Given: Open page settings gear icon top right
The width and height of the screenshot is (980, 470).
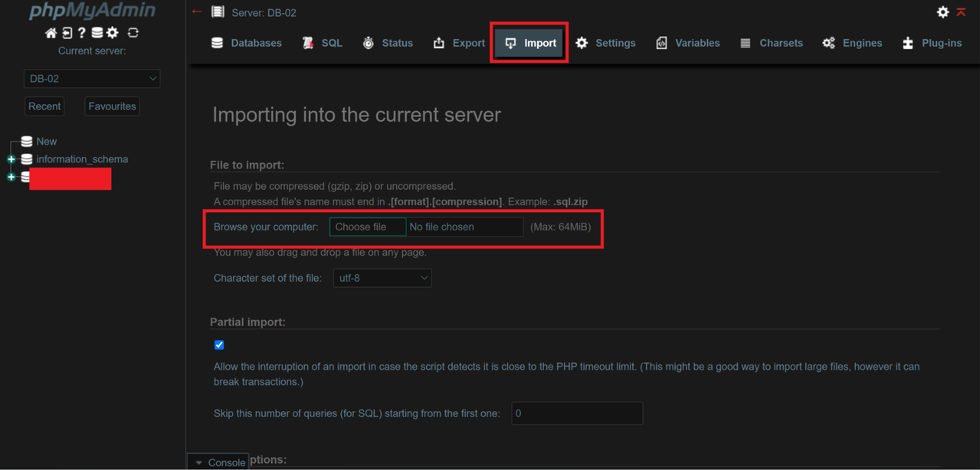Looking at the screenshot, I should click(943, 12).
